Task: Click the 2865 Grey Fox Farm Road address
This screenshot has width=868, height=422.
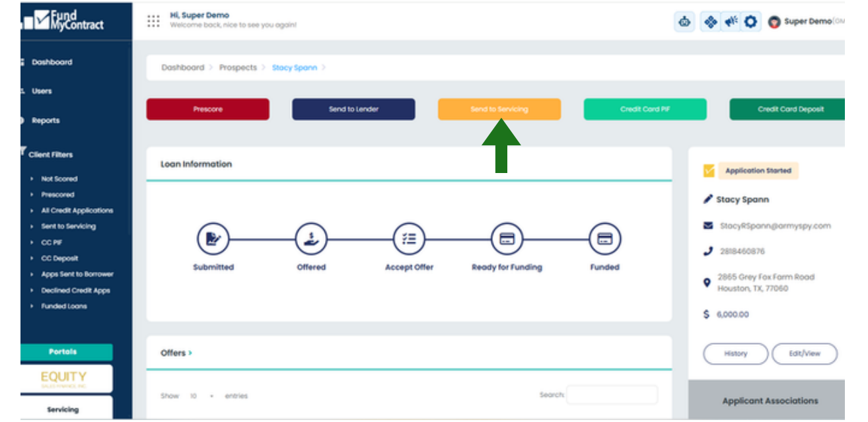Action: point(766,283)
